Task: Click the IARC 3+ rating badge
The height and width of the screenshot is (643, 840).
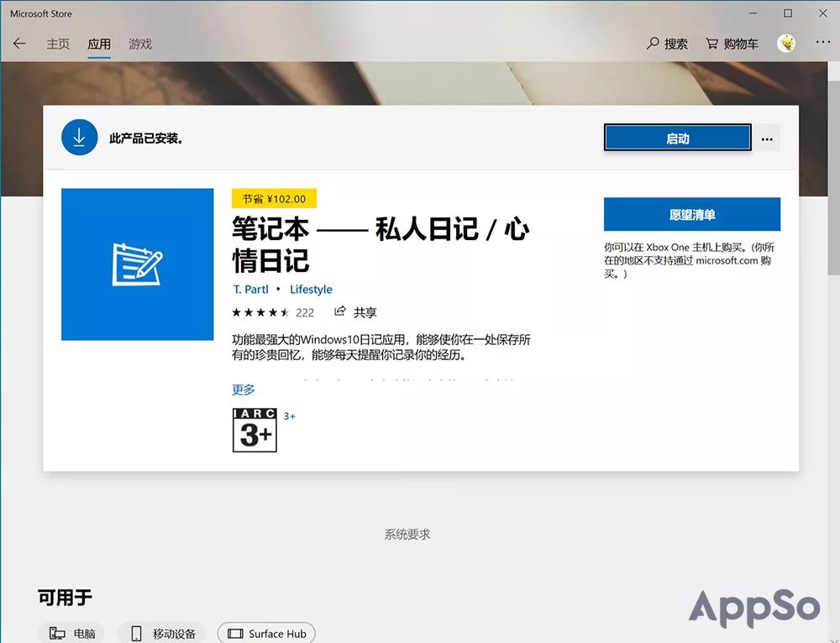Action: point(255,430)
